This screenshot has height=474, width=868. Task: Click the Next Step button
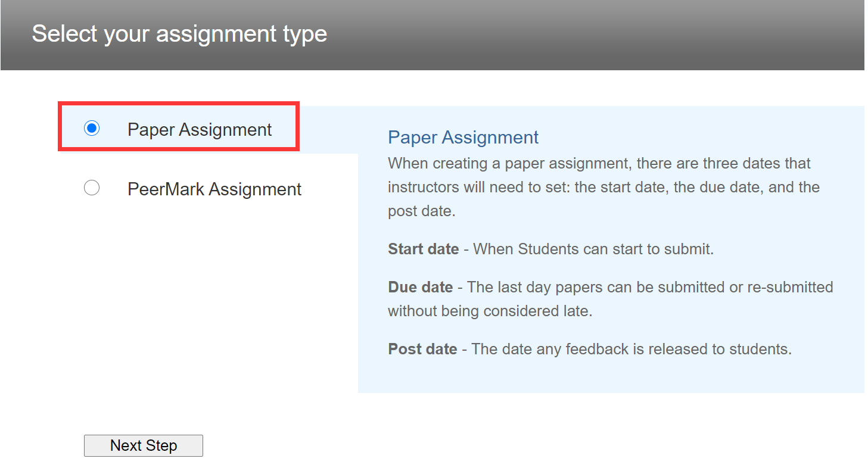pos(144,445)
